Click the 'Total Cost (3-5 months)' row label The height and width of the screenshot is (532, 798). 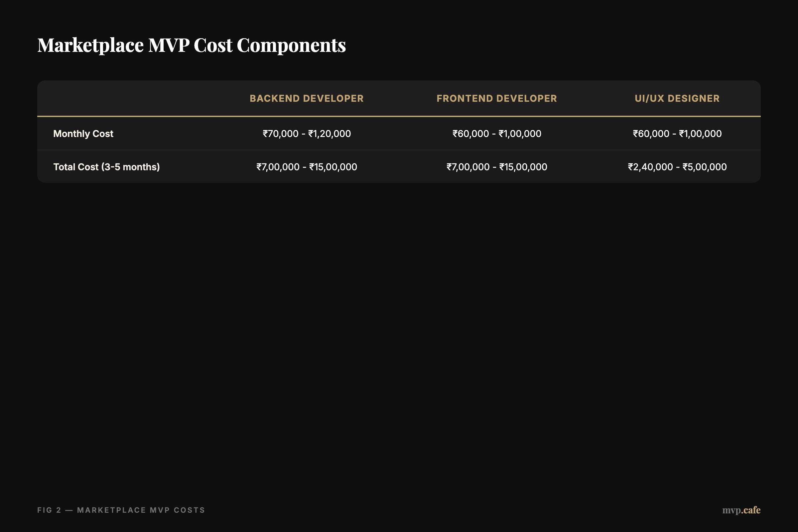[106, 167]
